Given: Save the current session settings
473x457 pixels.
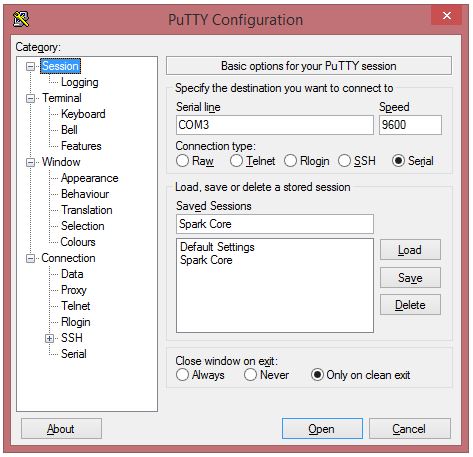Looking at the screenshot, I should point(410,278).
